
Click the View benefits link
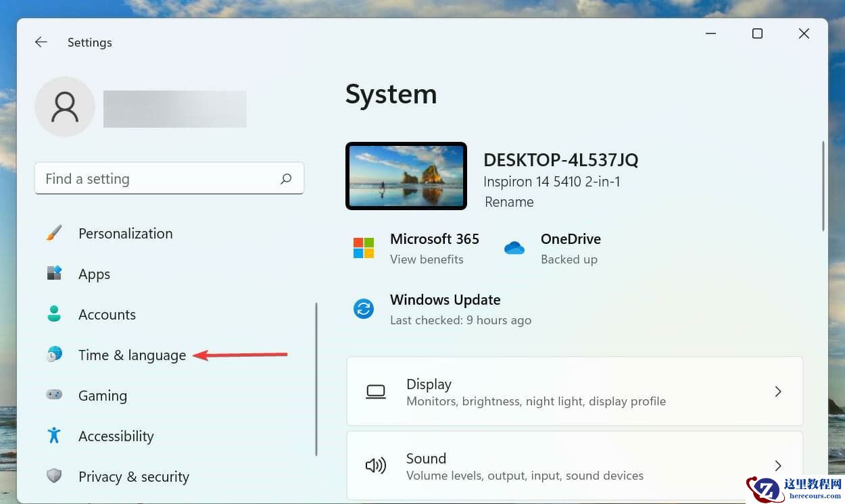click(427, 259)
